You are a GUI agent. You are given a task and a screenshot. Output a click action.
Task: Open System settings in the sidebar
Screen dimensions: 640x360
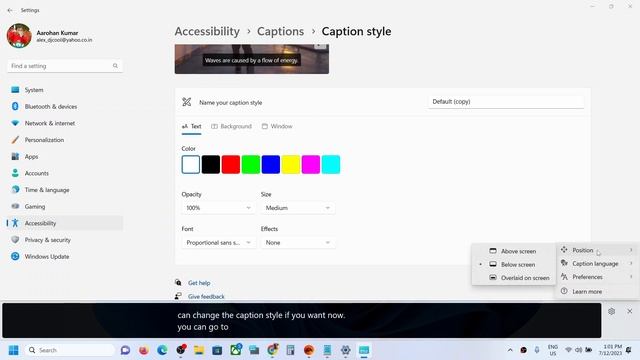tap(65, 90)
